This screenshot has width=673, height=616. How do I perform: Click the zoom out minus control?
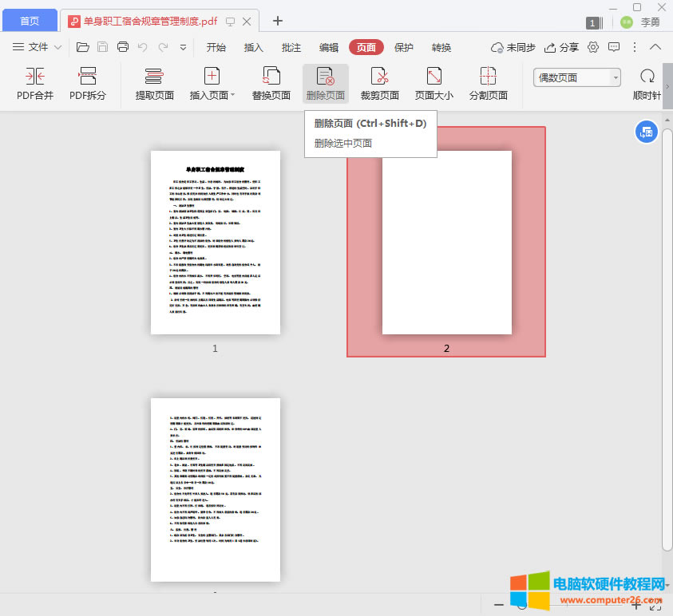499,604
